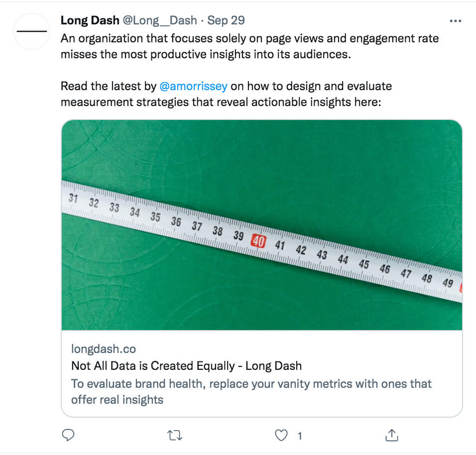
Task: Retweet this post via the retweet icon
Action: 174,435
